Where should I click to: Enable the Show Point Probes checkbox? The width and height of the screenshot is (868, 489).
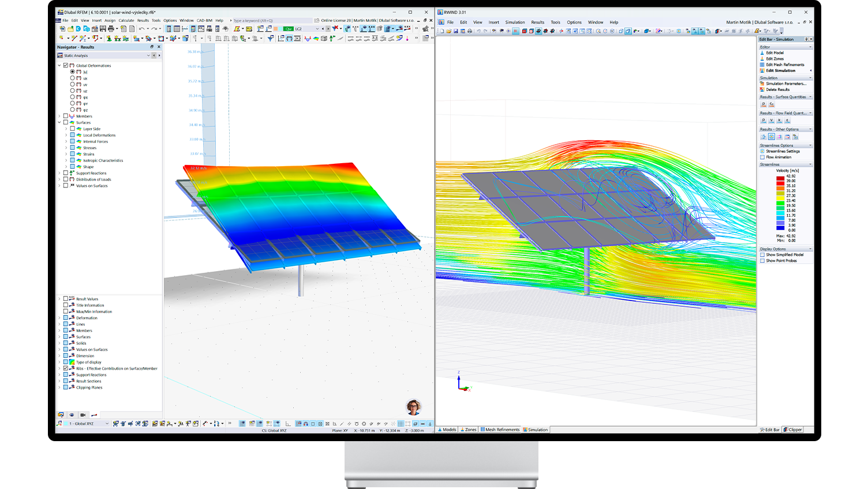pyautogui.click(x=762, y=261)
